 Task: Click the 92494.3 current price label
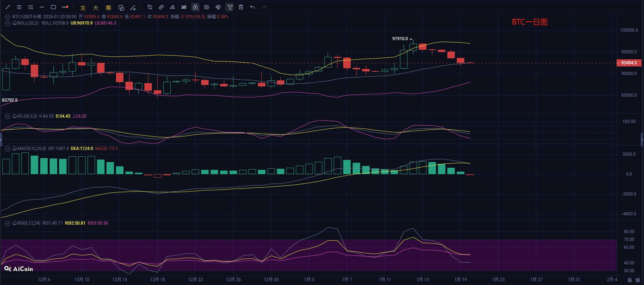pos(629,63)
